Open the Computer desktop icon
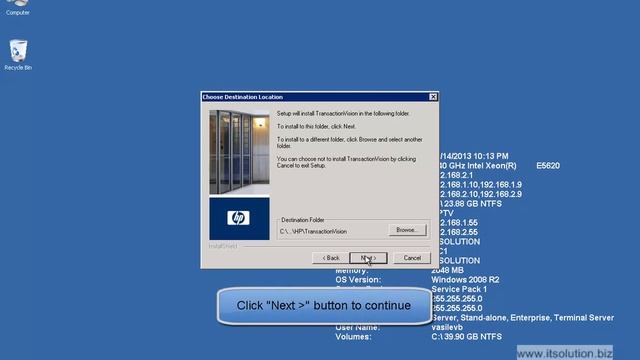 click(18, 8)
